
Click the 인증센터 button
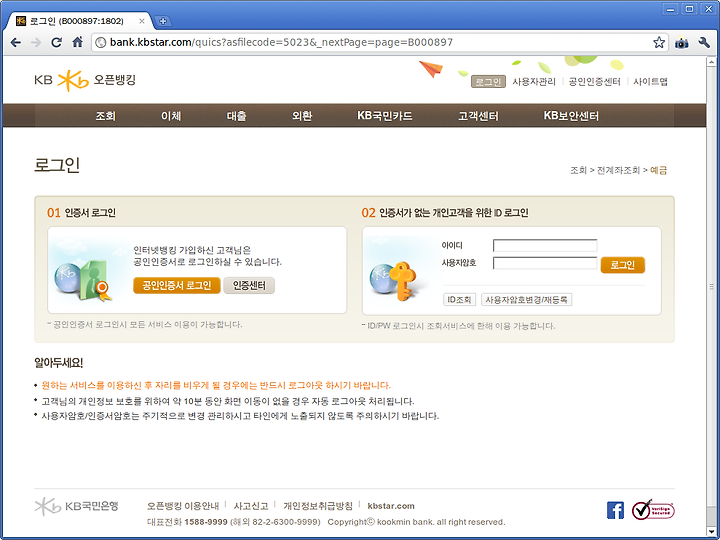tap(249, 285)
